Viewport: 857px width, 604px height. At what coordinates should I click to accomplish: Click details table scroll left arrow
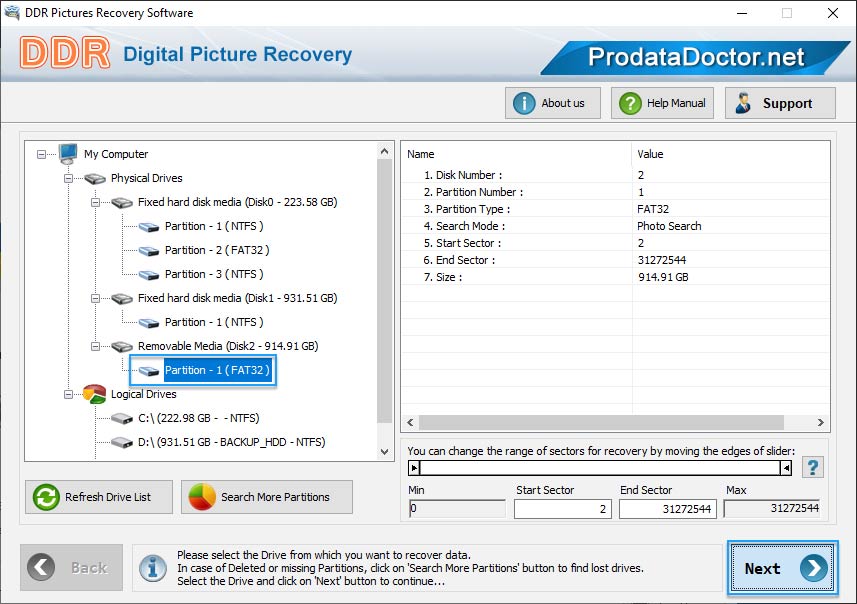(x=410, y=423)
